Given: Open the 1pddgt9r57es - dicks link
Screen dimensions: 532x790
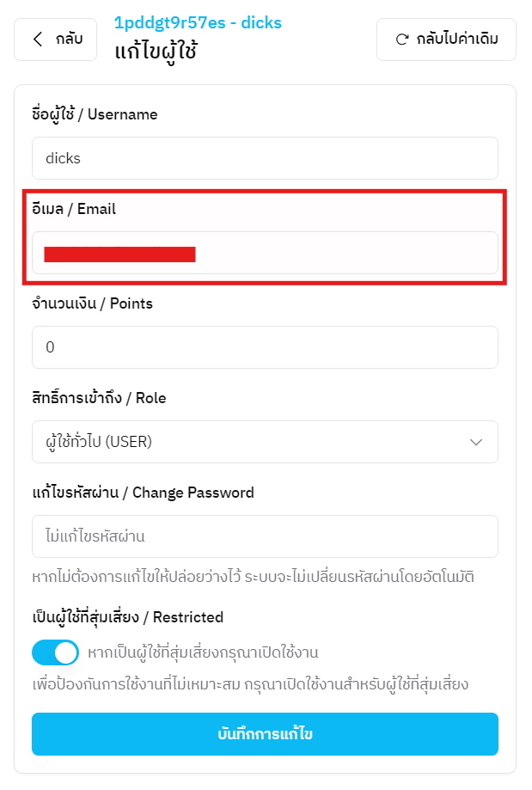Looking at the screenshot, I should point(196,22).
